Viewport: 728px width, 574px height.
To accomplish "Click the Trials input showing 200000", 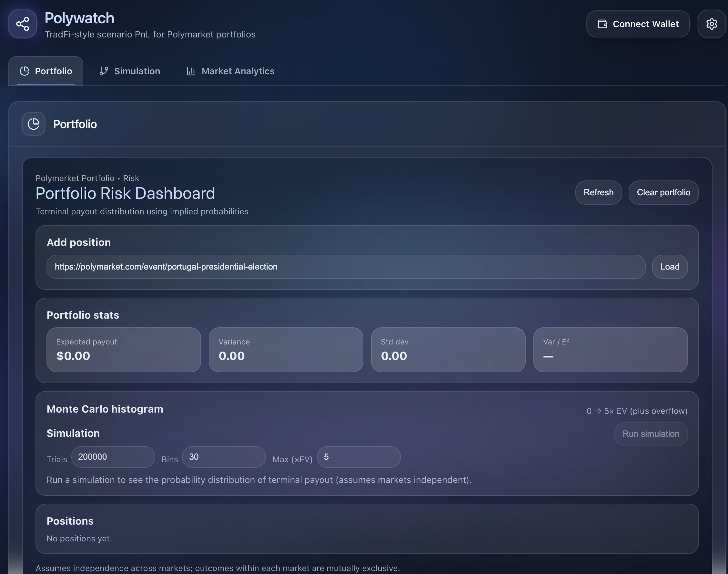I will coord(113,457).
